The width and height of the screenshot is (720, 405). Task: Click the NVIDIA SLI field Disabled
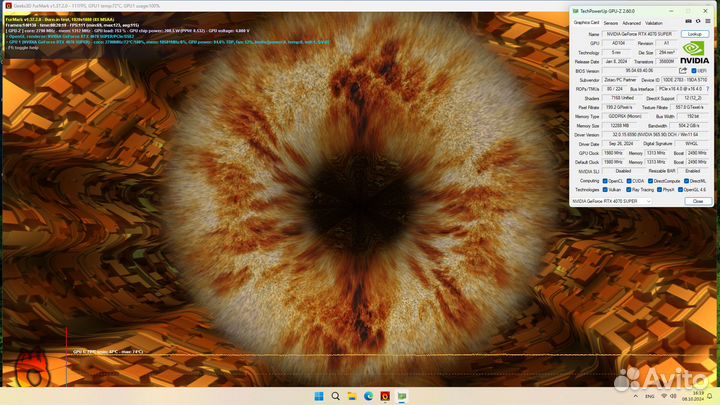pos(623,171)
